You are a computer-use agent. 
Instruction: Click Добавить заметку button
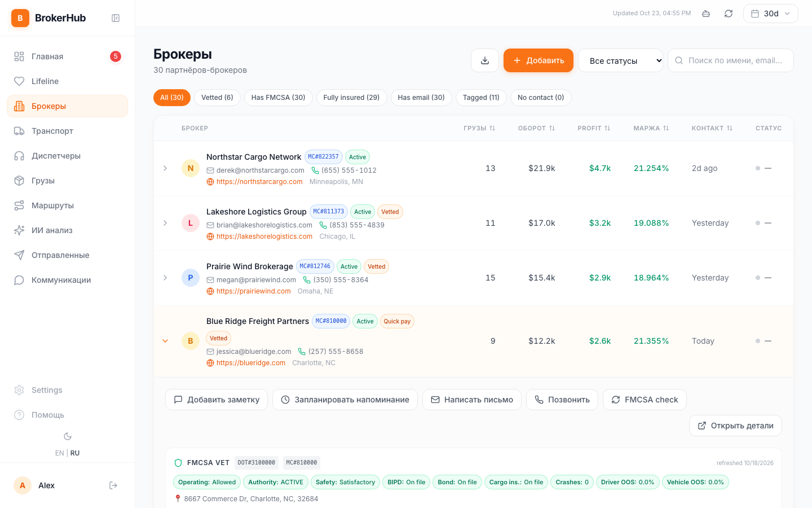tap(217, 400)
